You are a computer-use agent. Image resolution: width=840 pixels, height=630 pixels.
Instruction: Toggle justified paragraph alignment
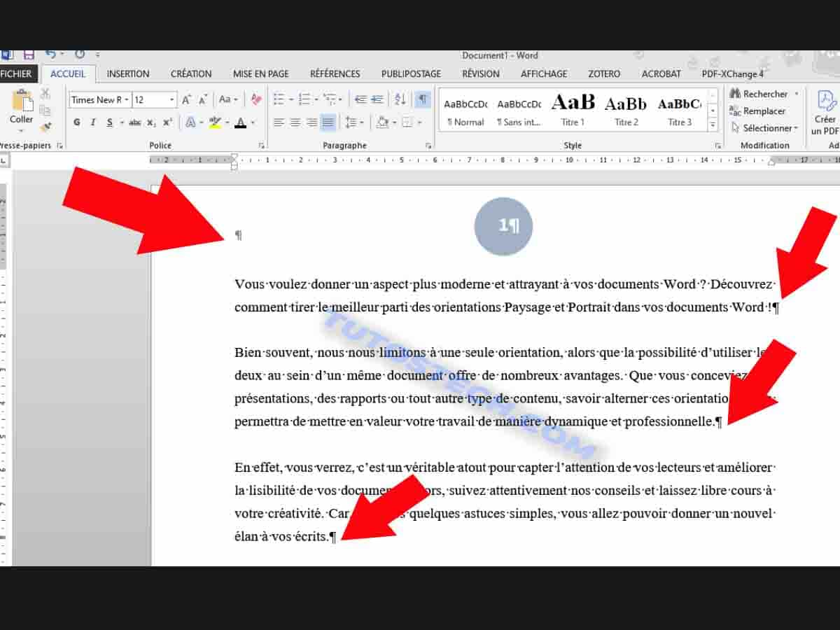pyautogui.click(x=328, y=122)
